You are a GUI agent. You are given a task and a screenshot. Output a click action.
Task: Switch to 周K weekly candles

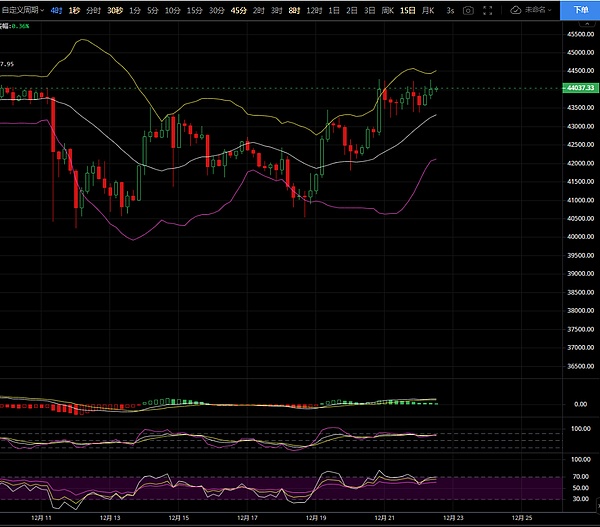[387, 9]
